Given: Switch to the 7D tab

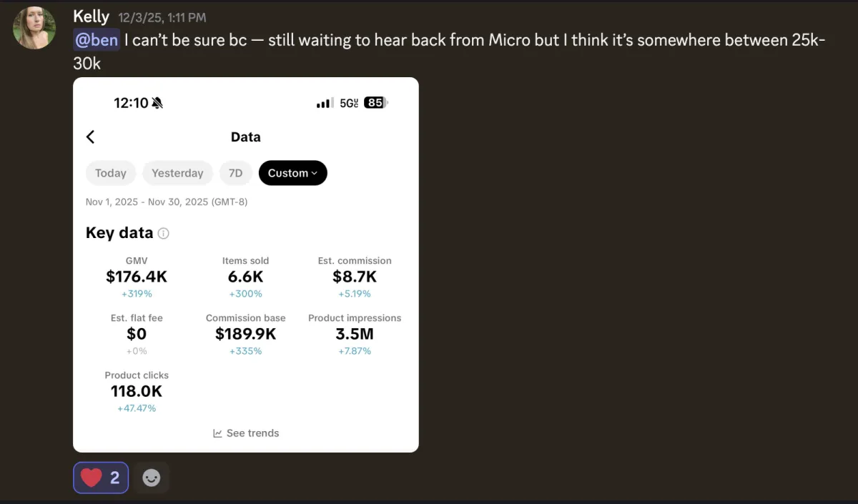Looking at the screenshot, I should coord(235,173).
